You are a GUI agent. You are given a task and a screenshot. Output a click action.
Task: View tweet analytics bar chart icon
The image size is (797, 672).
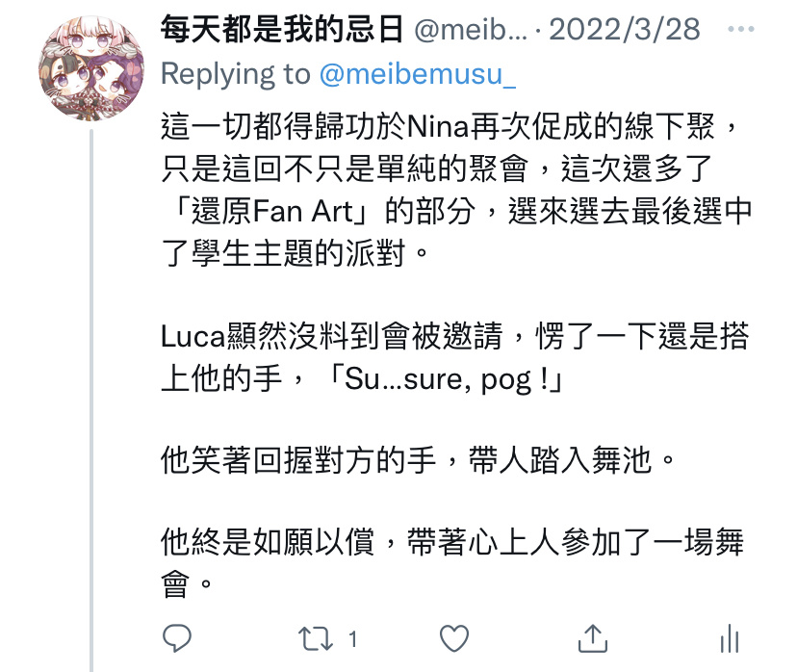730,638
